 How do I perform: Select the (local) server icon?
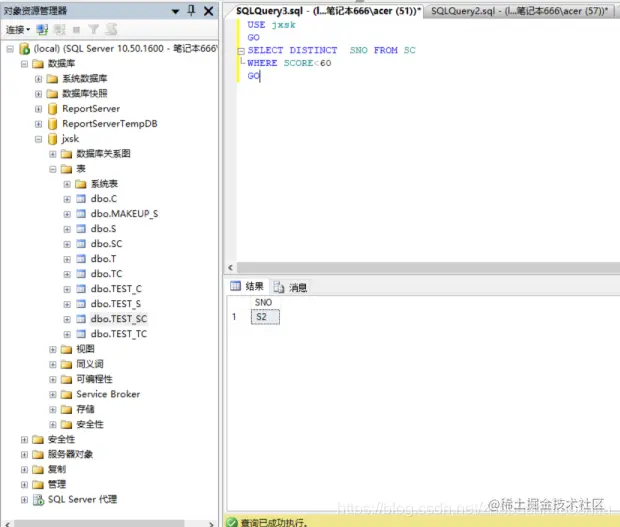click(25, 49)
